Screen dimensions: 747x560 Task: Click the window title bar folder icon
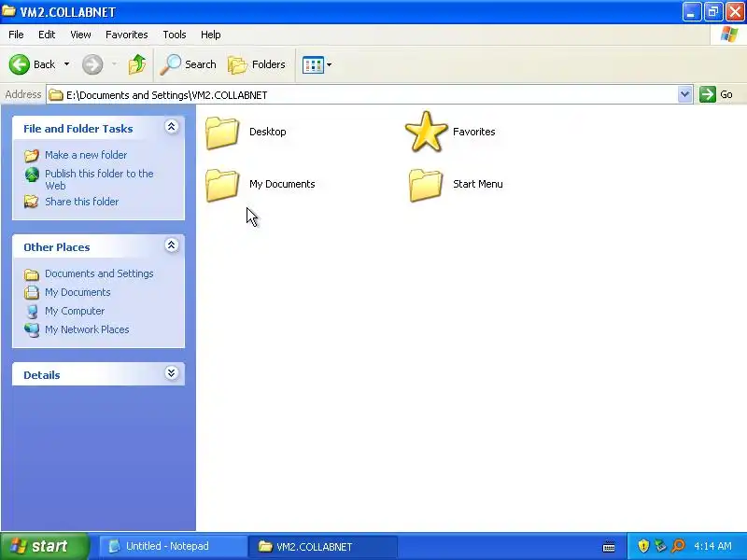coord(8,11)
